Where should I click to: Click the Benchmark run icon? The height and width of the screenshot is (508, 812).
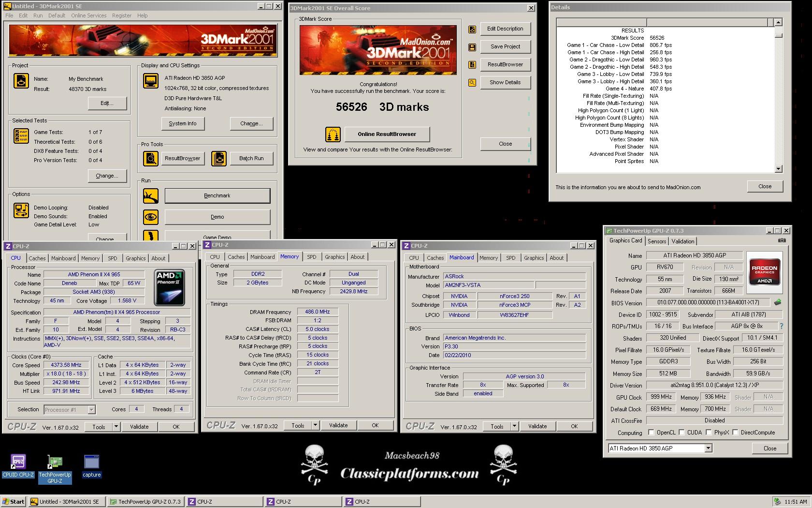(151, 196)
